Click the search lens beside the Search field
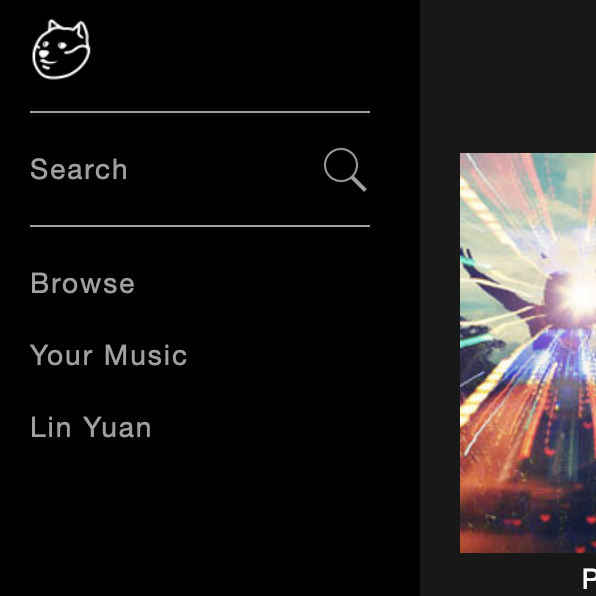This screenshot has width=596, height=596. (x=345, y=170)
